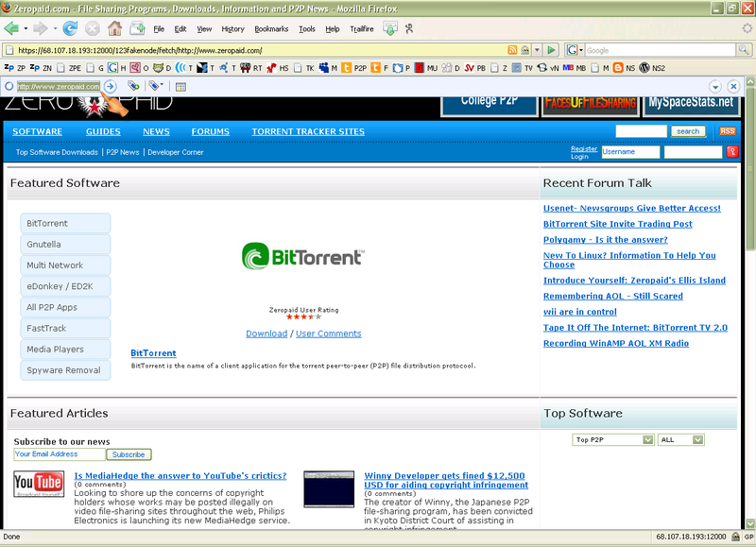Click the Your Email Address field
The height and width of the screenshot is (547, 756).
tap(60, 454)
